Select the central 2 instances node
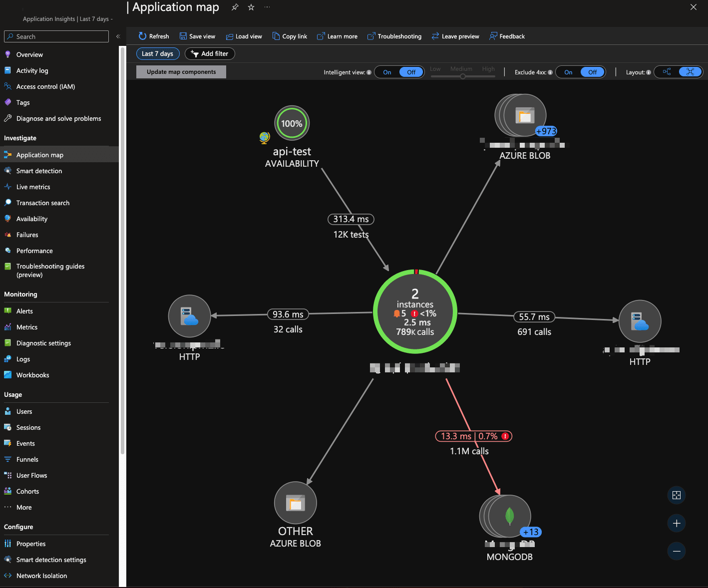 click(415, 311)
